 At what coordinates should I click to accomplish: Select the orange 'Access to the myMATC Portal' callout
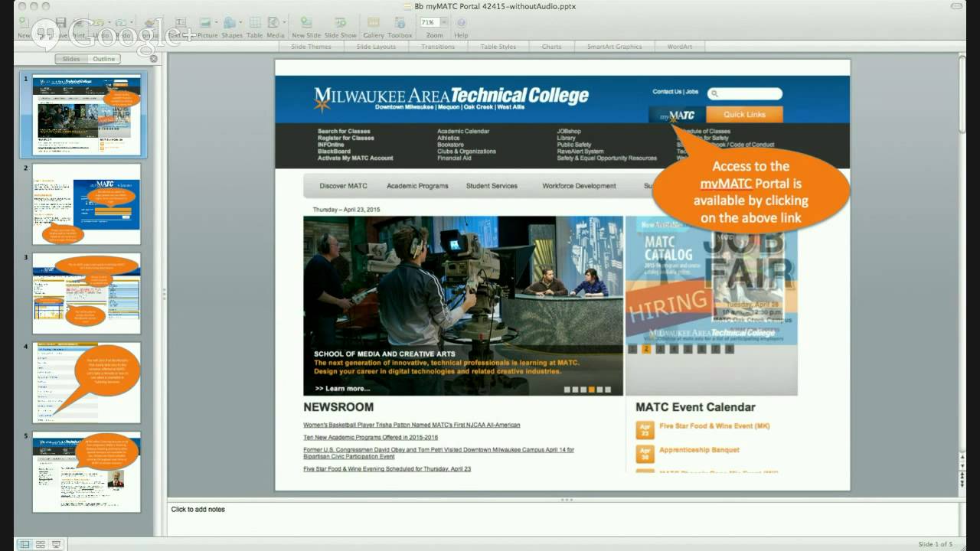click(x=750, y=191)
